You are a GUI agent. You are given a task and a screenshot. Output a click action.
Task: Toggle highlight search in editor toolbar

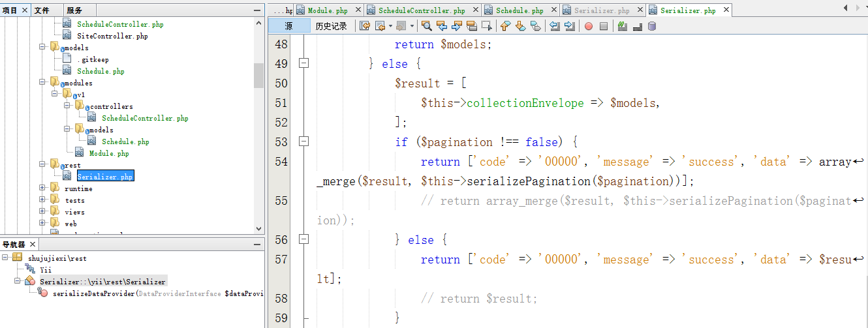(x=472, y=26)
